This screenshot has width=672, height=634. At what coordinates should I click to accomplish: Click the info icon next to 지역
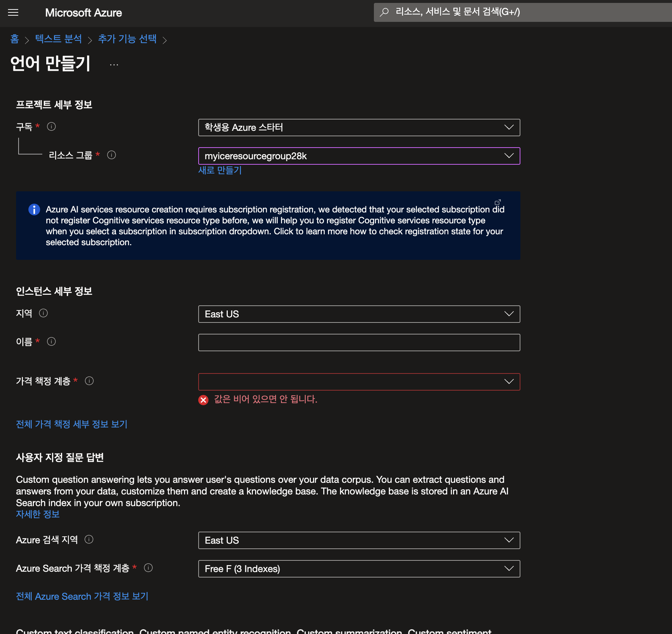click(x=43, y=313)
